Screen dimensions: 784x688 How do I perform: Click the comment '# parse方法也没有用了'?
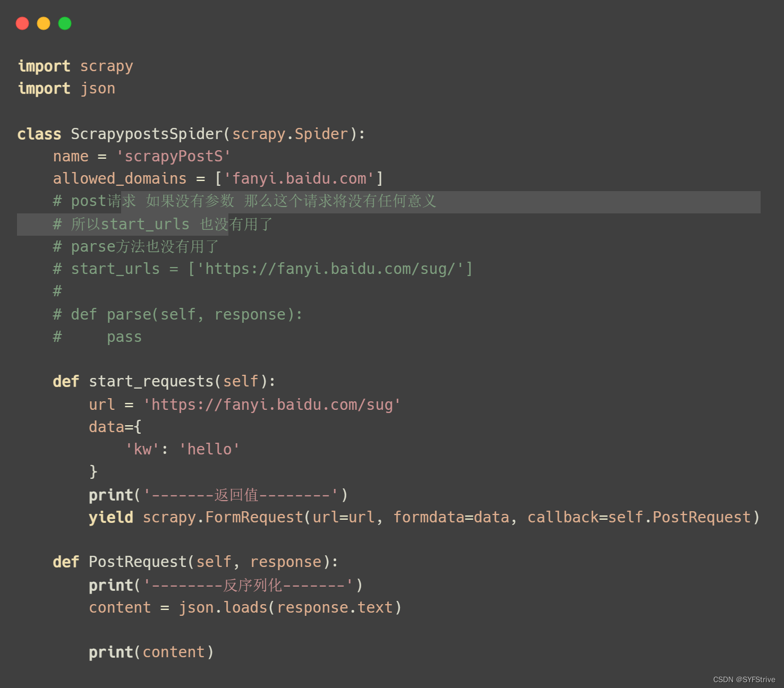pos(136,246)
